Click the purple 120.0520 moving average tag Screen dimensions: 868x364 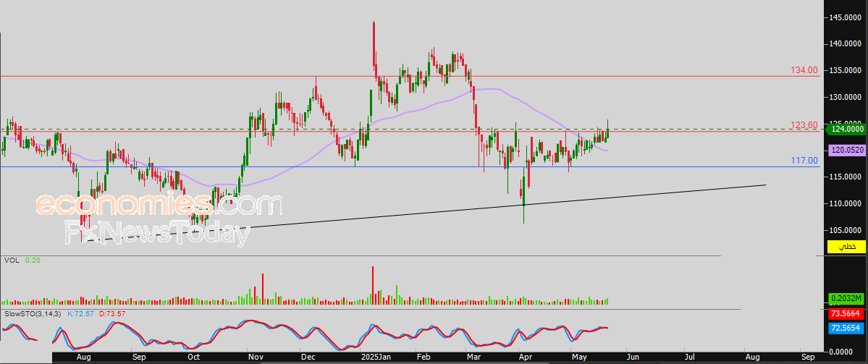(x=846, y=150)
